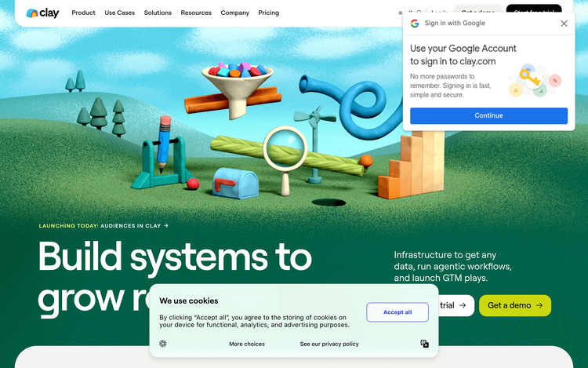
Task: Open the Solutions menu
Action: [x=158, y=13]
